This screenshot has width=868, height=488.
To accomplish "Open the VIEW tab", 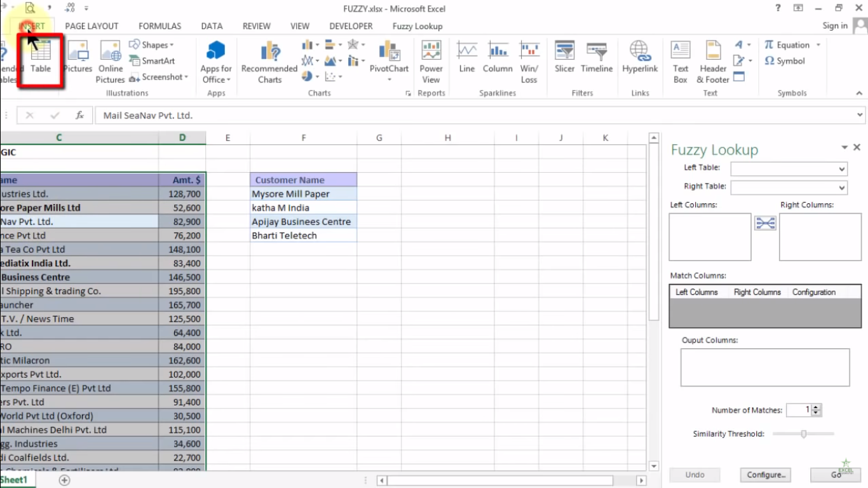I will pos(300,26).
